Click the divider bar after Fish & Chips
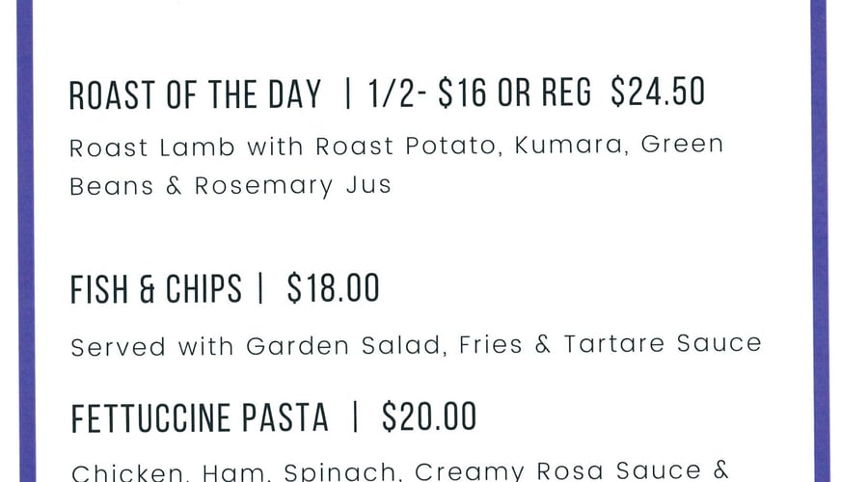Screen dimensions: 868x482 (260, 289)
